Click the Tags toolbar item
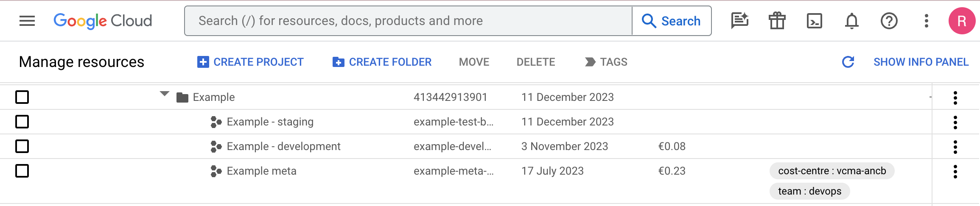This screenshot has width=980, height=206. (x=606, y=62)
